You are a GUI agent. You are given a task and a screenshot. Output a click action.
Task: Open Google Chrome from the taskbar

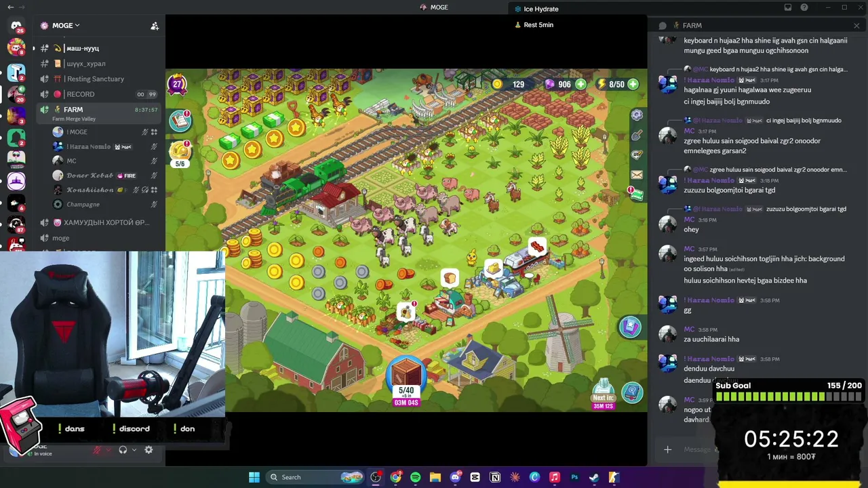pos(395,477)
